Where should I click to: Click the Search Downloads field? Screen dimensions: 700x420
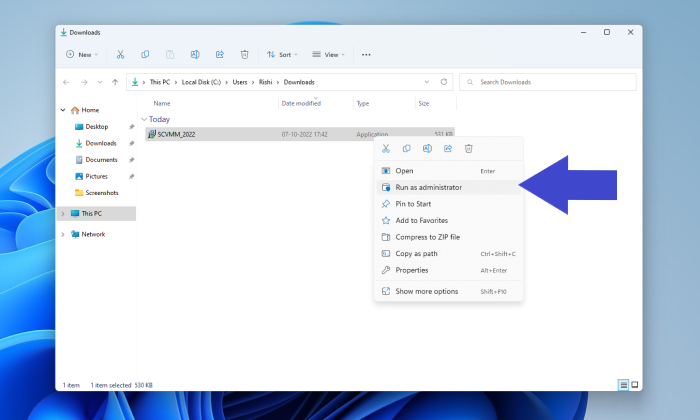click(548, 82)
